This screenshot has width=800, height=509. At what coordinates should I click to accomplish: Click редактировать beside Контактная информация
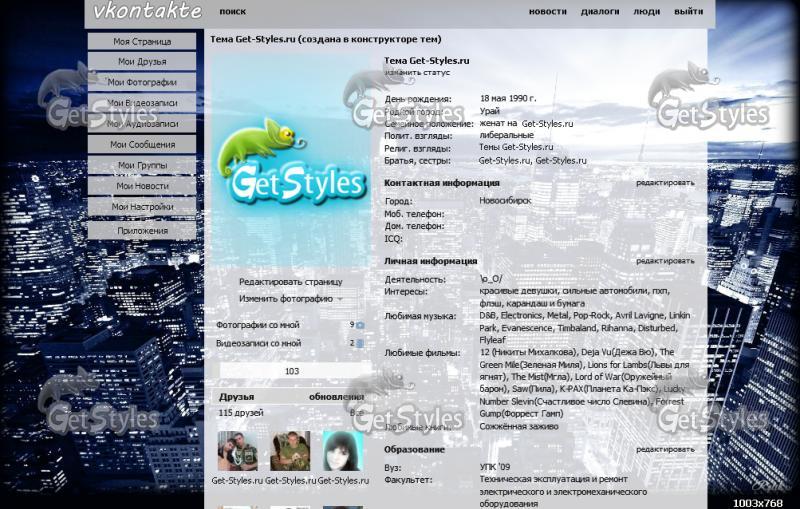(x=665, y=183)
